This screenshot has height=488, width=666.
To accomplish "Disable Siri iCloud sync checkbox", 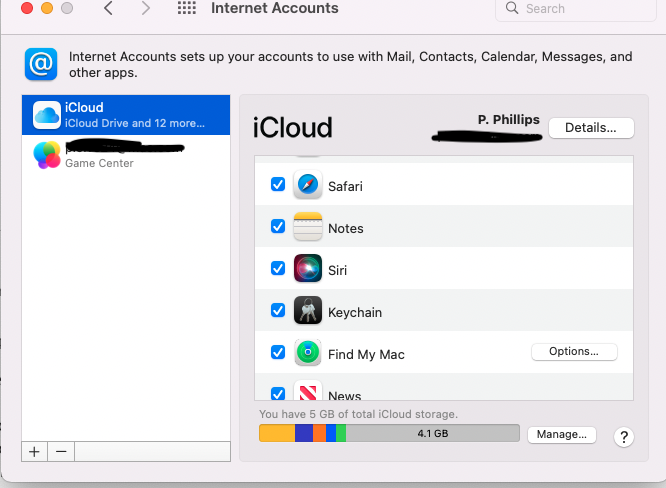I will [x=278, y=268].
